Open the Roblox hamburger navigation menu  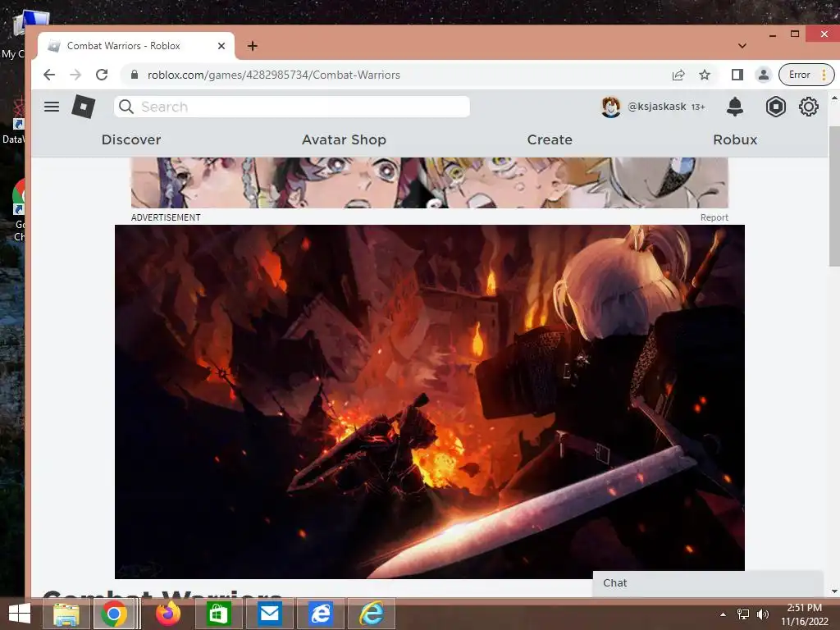click(x=52, y=107)
